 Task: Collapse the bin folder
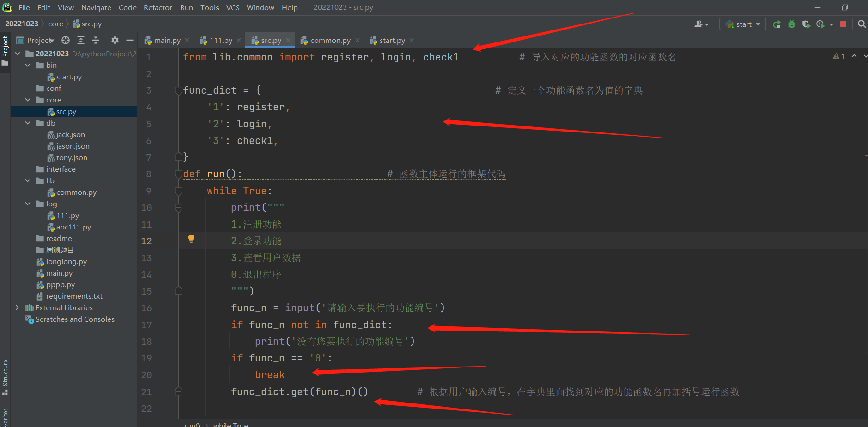coord(28,65)
